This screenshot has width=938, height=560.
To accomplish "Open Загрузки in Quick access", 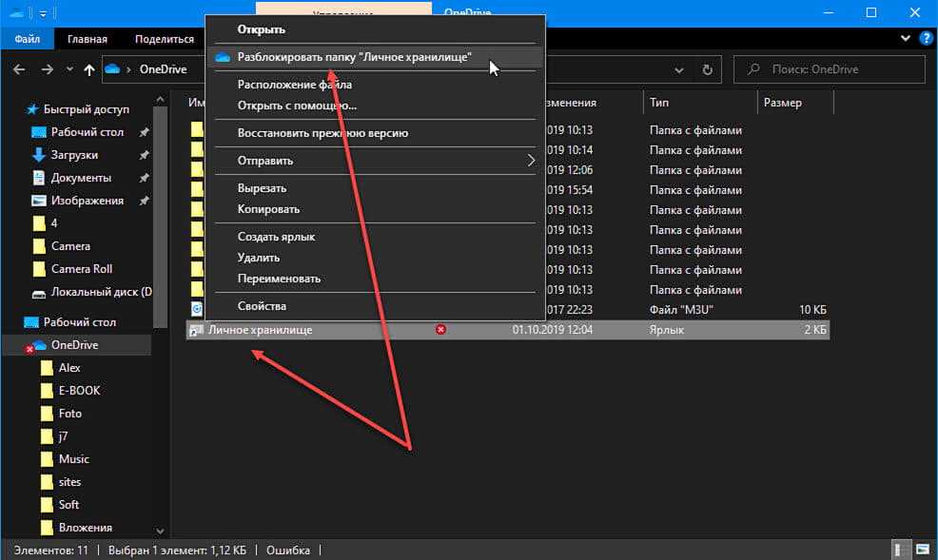I will [74, 155].
